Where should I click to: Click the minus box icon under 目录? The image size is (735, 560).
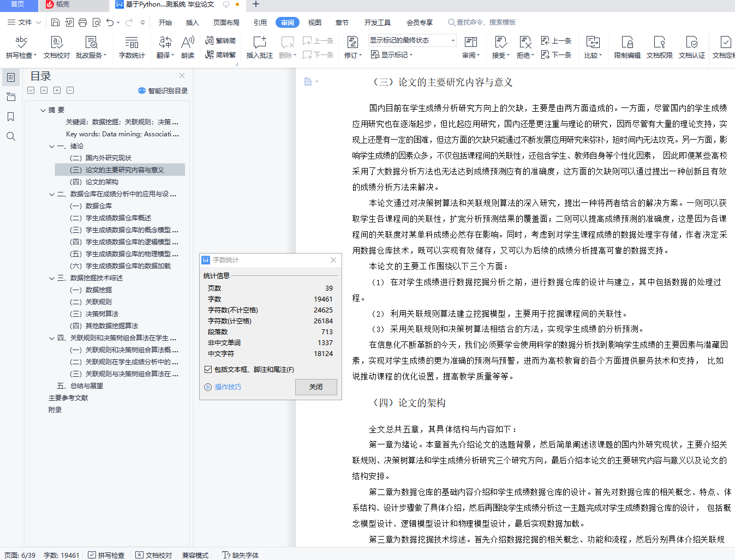[x=70, y=91]
